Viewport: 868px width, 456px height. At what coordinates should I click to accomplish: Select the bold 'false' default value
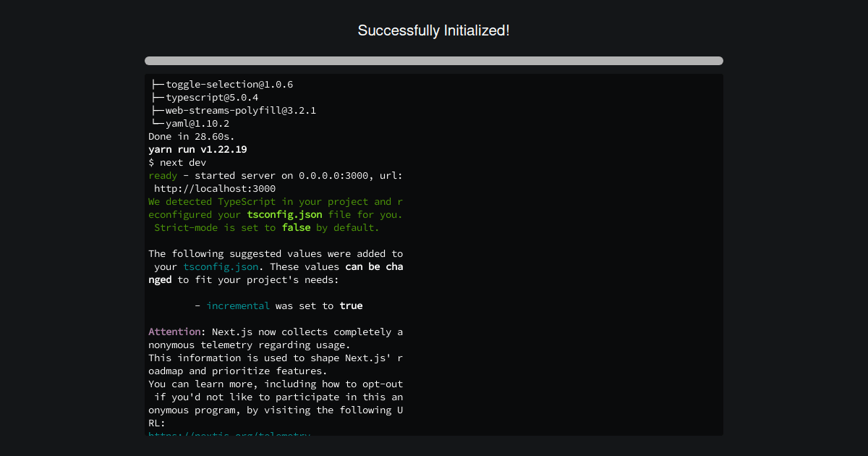pos(296,227)
